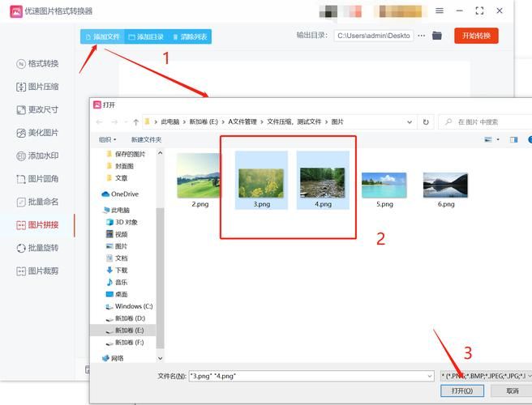Click the back arrow in Open dialog
The width and height of the screenshot is (532, 405).
coord(99,122)
